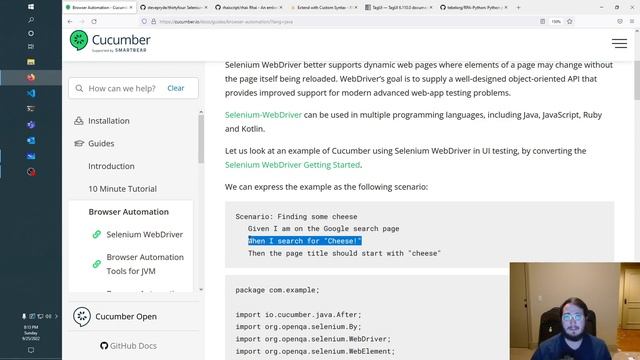Open Selenium WebDriver Getting Started link

[292, 165]
